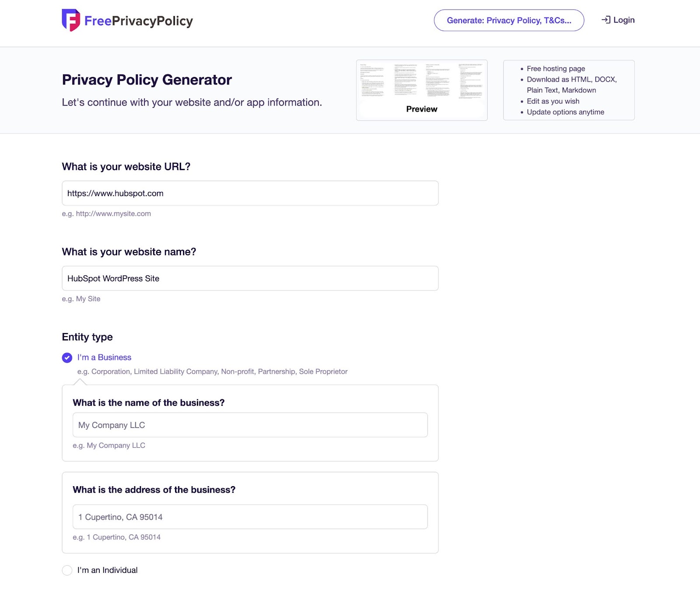Open the Login link
This screenshot has height=589, width=700.
[623, 20]
